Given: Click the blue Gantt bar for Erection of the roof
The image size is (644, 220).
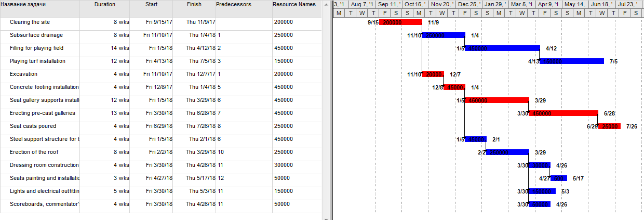Looking at the screenshot, I should 507,152.
